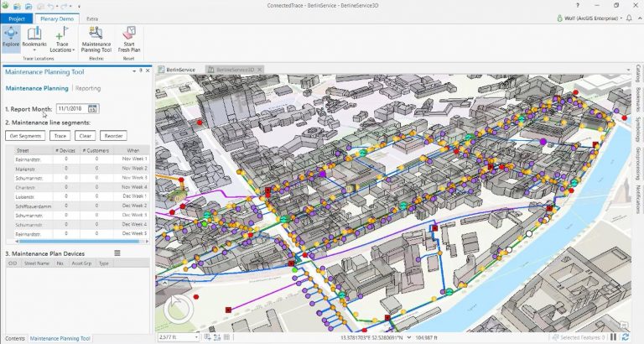Open the map scale dropdown

point(196,337)
